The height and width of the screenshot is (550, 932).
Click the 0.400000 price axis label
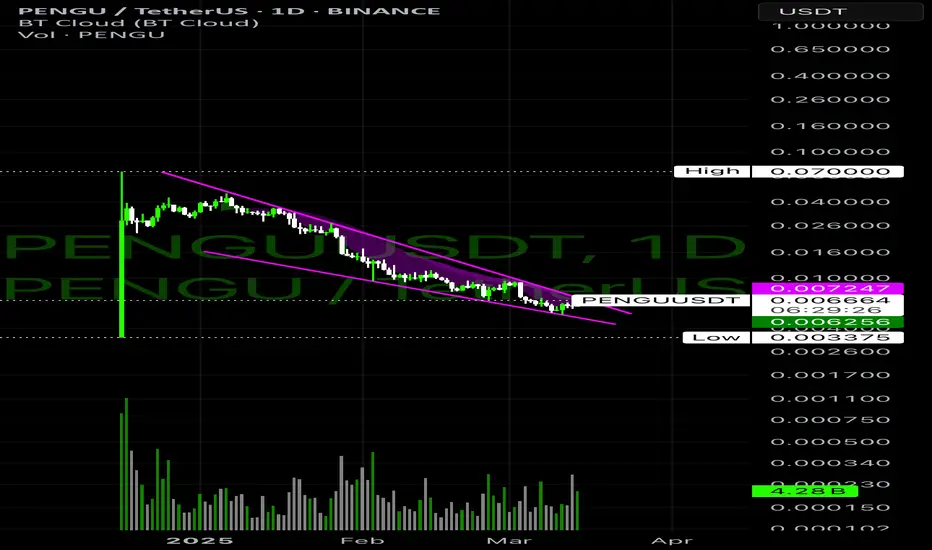tap(830, 76)
